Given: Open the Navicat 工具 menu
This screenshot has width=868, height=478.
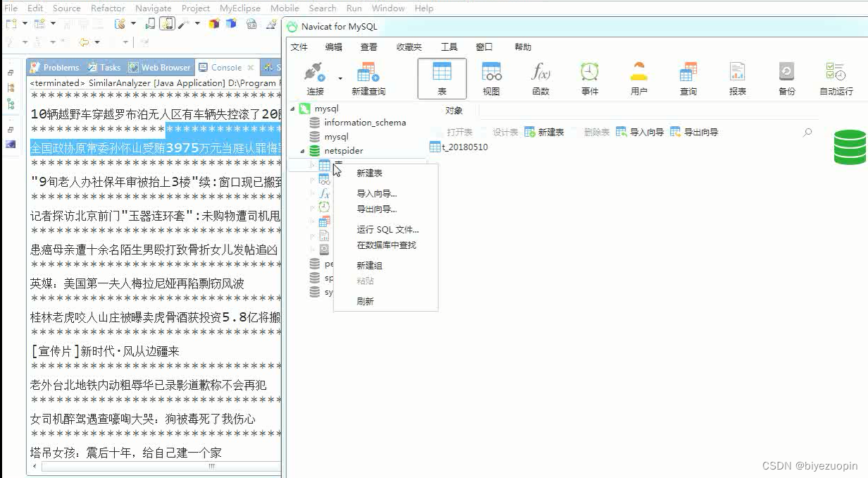Looking at the screenshot, I should (x=449, y=47).
